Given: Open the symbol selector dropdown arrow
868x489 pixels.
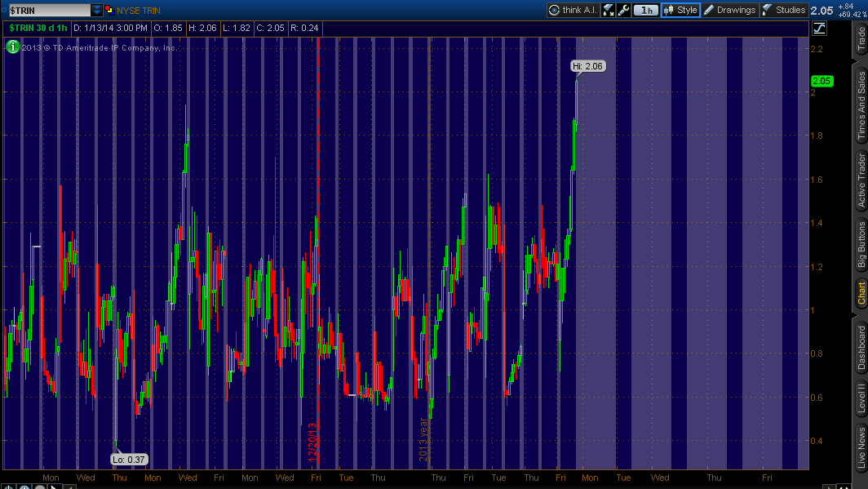Looking at the screenshot, I should tap(96, 10).
